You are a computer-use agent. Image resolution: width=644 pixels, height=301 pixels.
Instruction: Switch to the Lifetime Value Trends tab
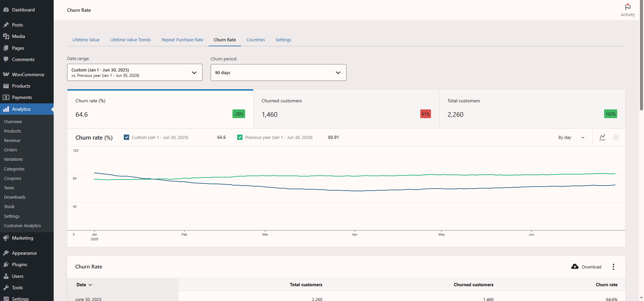tap(130, 40)
